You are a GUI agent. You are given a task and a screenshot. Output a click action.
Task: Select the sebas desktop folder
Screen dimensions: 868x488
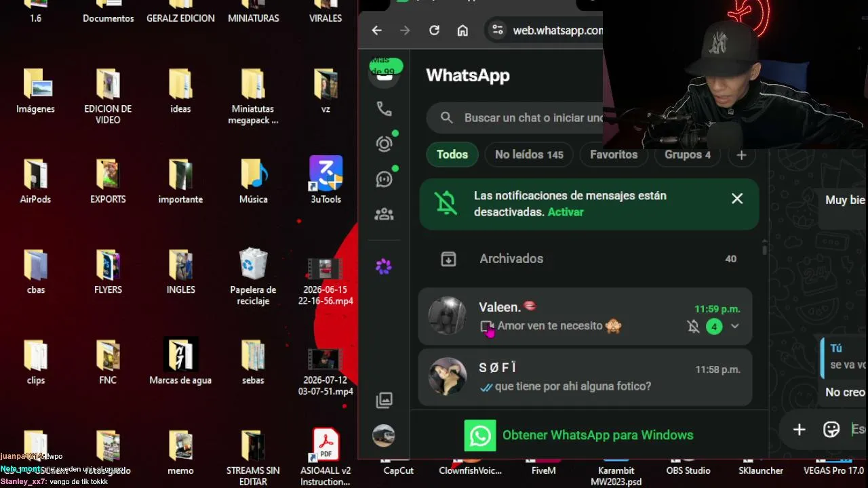253,363
